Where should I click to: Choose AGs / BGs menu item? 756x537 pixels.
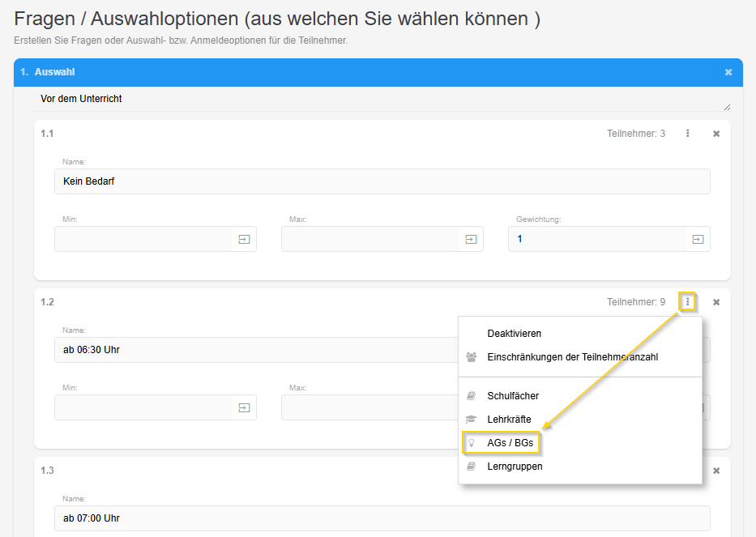pyautogui.click(x=510, y=443)
